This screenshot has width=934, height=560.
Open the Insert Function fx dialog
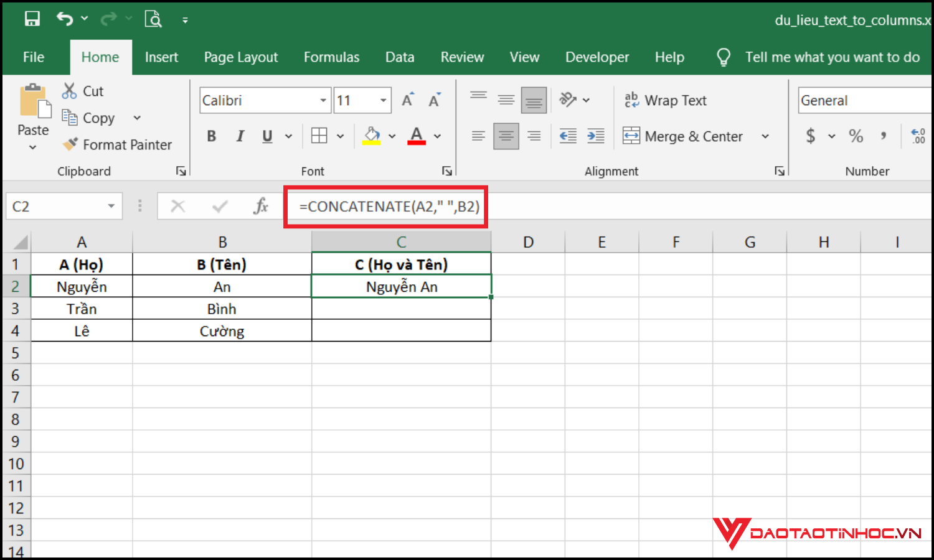click(x=261, y=206)
